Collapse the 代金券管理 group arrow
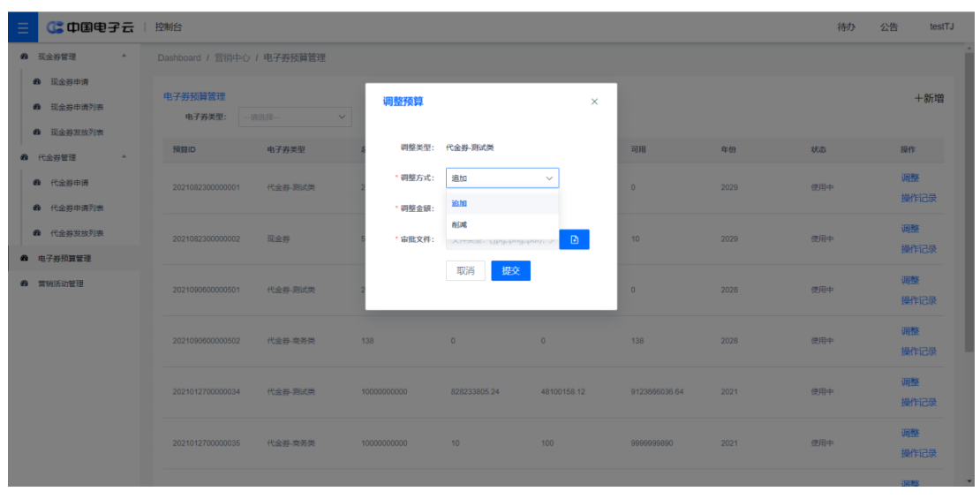Image resolution: width=980 pixels, height=499 pixels. [x=124, y=157]
